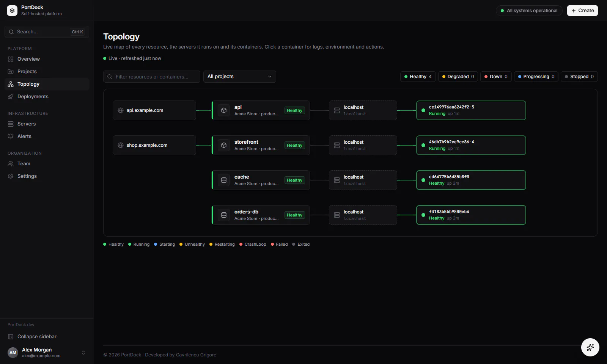Screen dimensions: 607x364
Task: Toggle the Degraded status filter chip
Action: [x=458, y=77]
